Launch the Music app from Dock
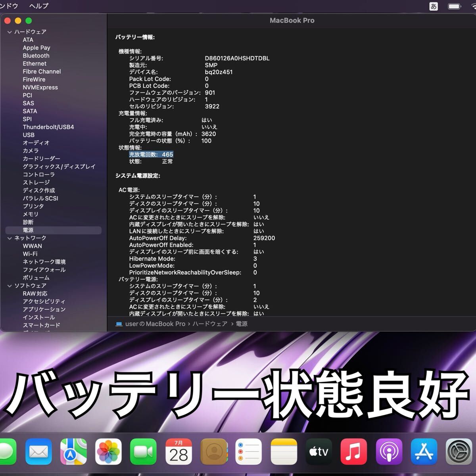This screenshot has height=476, width=476. [353, 451]
